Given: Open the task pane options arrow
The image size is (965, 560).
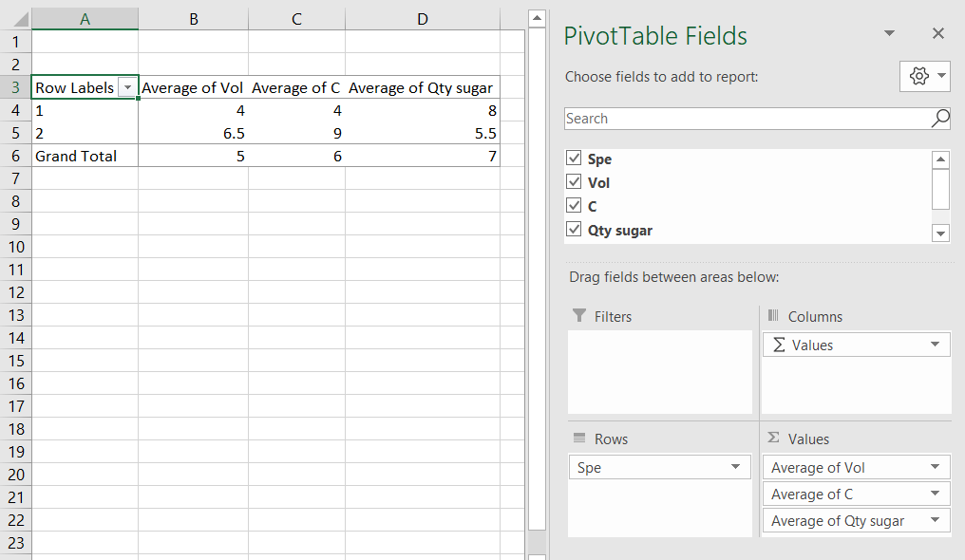Looking at the screenshot, I should (x=889, y=32).
